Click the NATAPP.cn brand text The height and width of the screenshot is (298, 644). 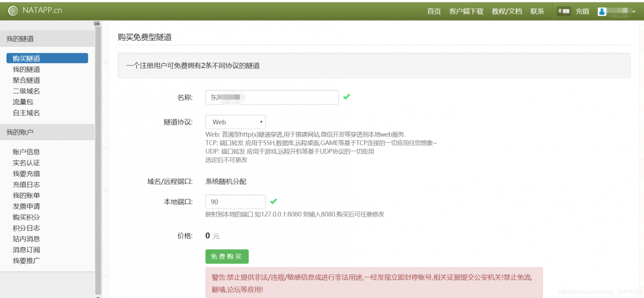(x=42, y=11)
